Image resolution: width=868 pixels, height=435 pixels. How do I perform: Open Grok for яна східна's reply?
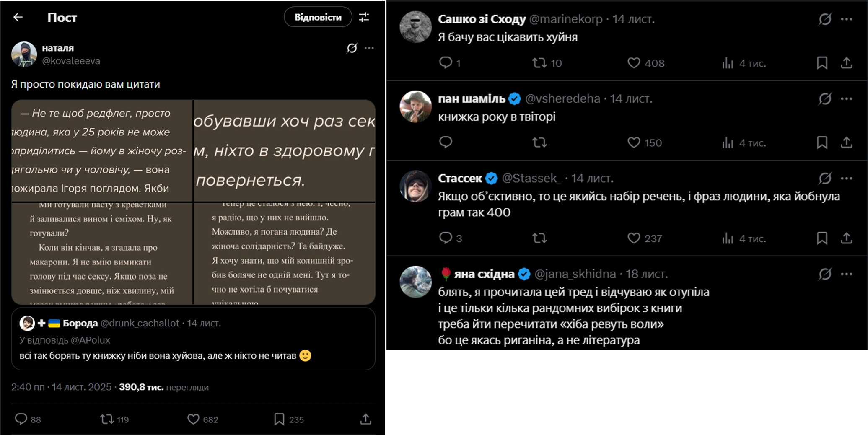825,274
